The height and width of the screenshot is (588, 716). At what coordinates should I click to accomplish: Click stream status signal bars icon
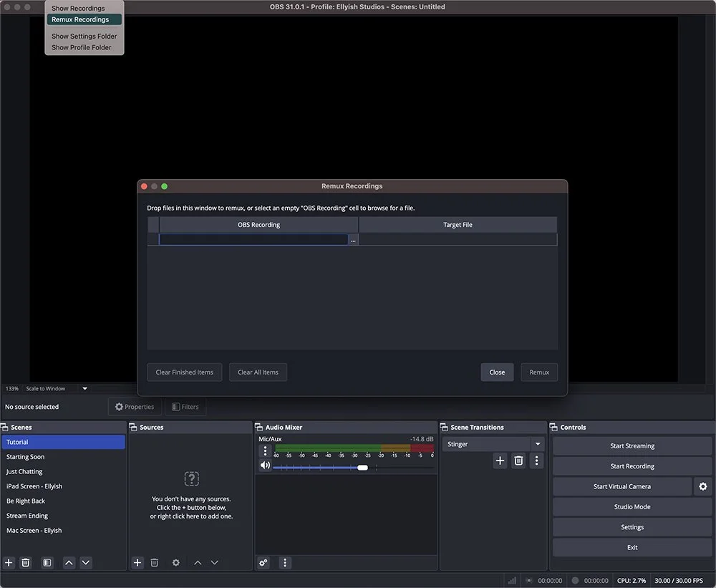512,581
